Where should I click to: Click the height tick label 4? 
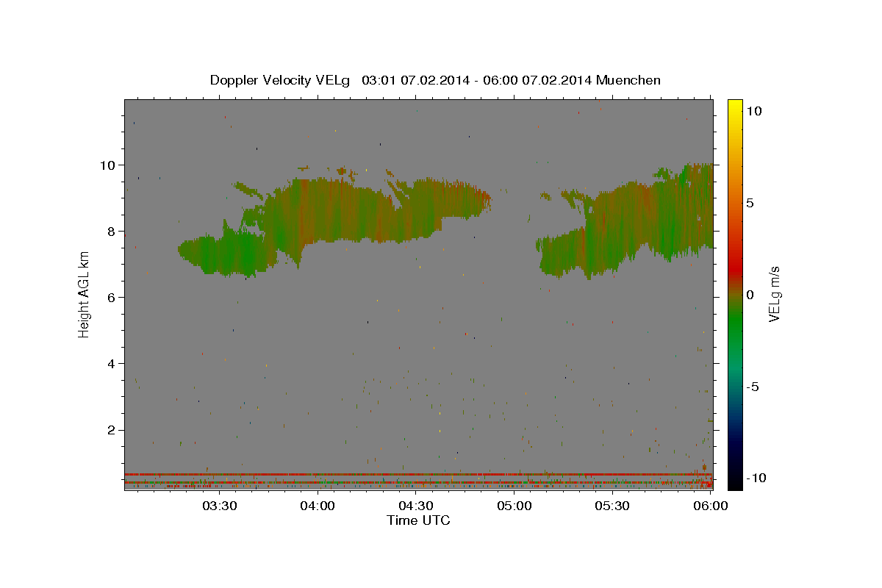113,363
